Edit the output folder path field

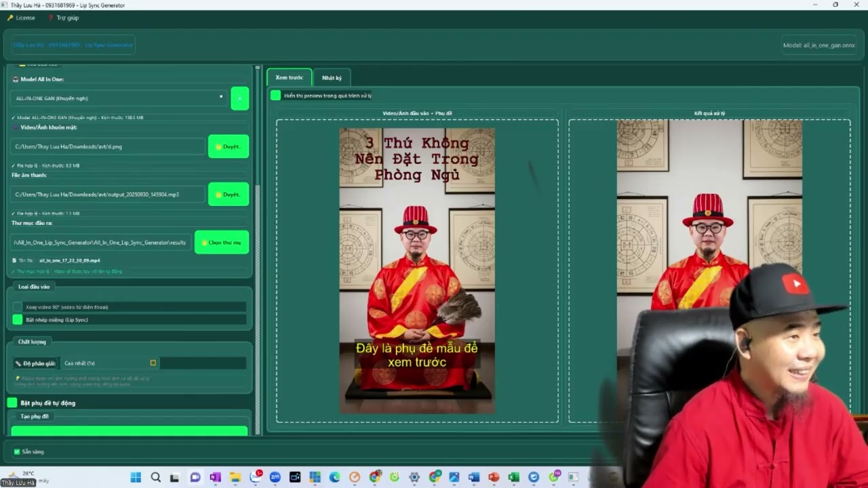click(101, 243)
